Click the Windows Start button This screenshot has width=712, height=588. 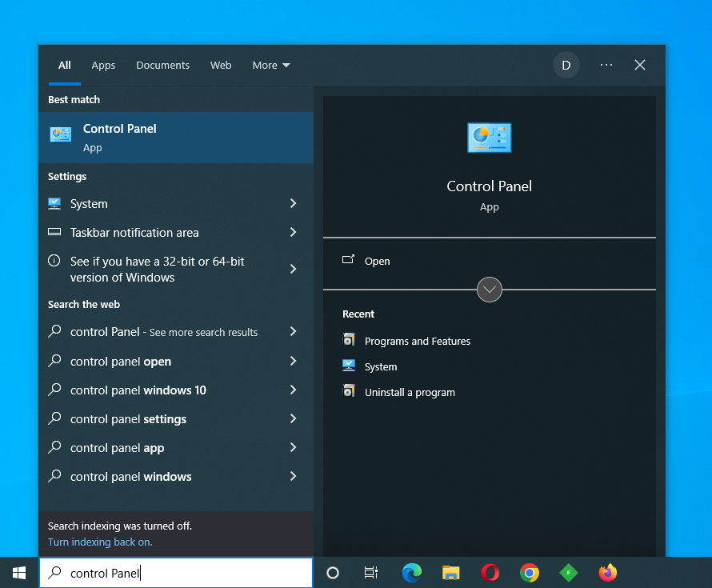coord(19,573)
